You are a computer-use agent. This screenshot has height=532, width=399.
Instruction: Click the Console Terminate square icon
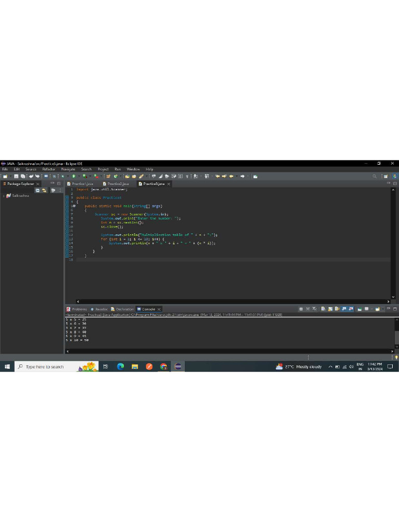pos(301,309)
